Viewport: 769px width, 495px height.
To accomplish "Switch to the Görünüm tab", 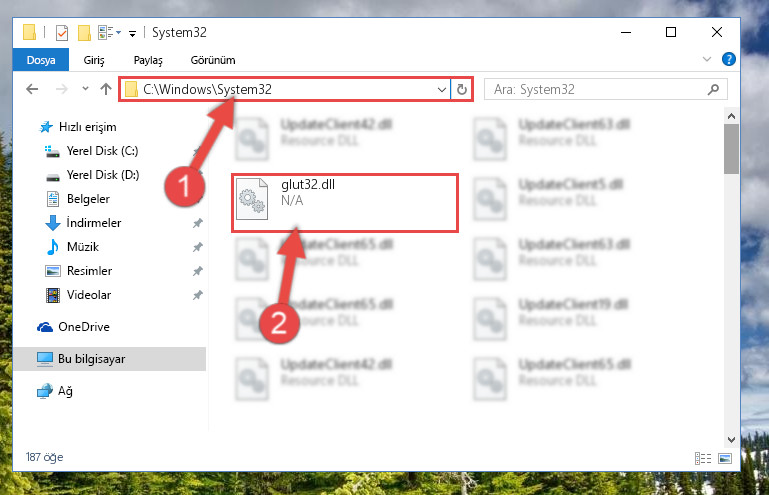I will click(213, 60).
